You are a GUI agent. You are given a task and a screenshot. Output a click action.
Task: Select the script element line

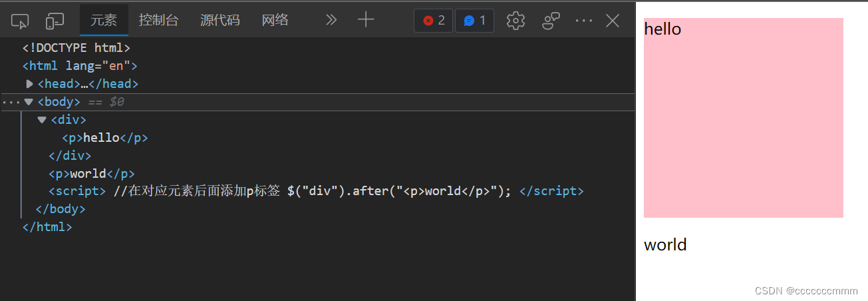point(316,191)
